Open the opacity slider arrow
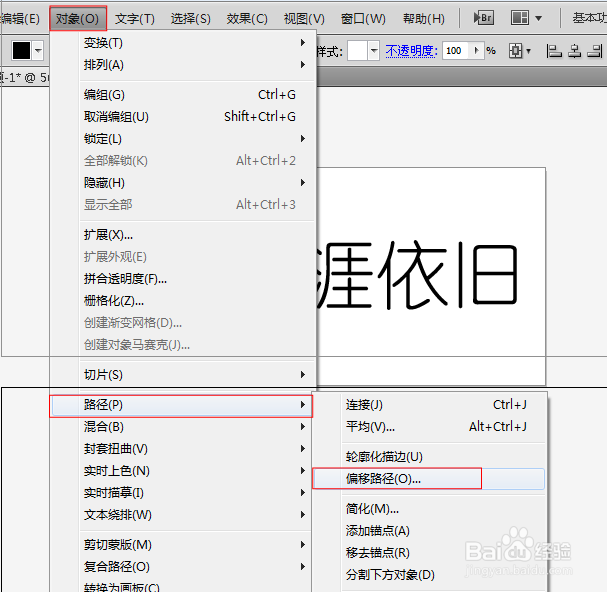Screen dimensions: 607x592 pyautogui.click(x=477, y=51)
